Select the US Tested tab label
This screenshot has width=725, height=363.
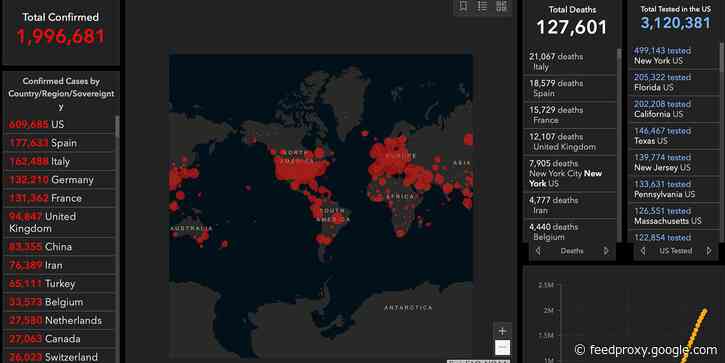pos(676,251)
